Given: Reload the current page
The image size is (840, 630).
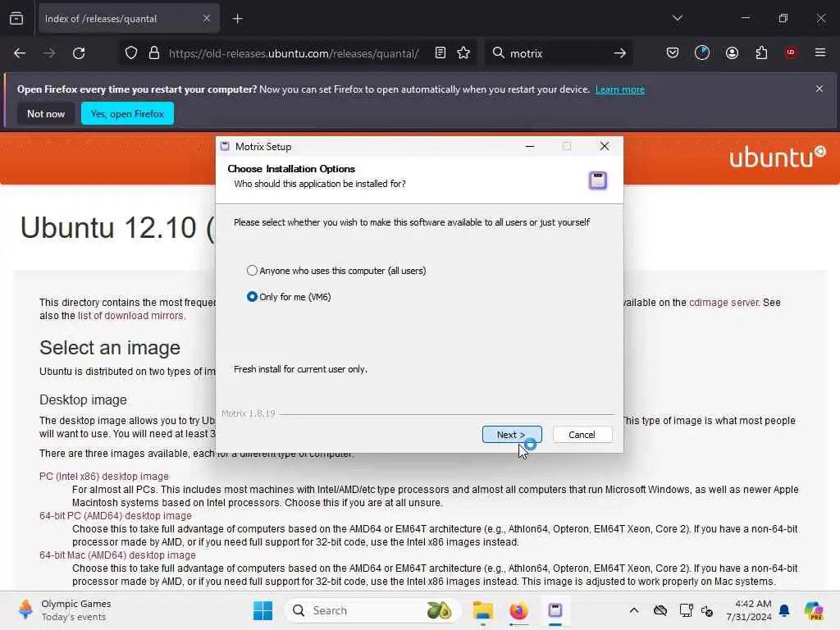Looking at the screenshot, I should pyautogui.click(x=79, y=53).
